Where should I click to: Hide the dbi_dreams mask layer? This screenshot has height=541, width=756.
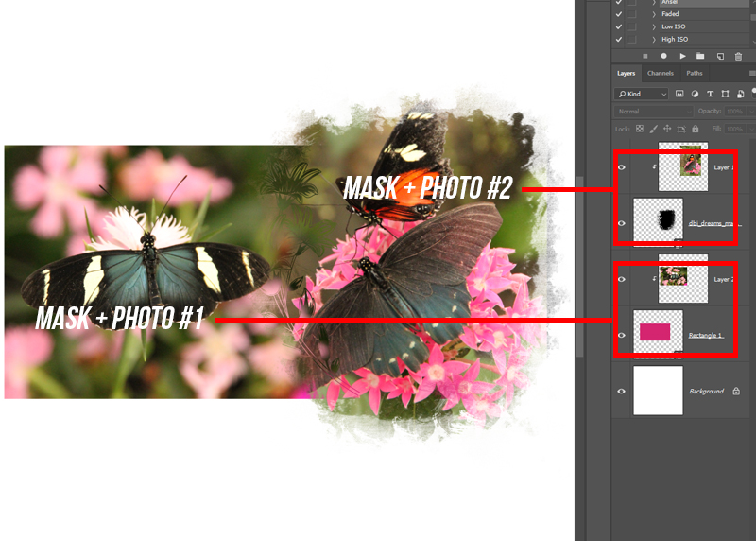[622, 223]
